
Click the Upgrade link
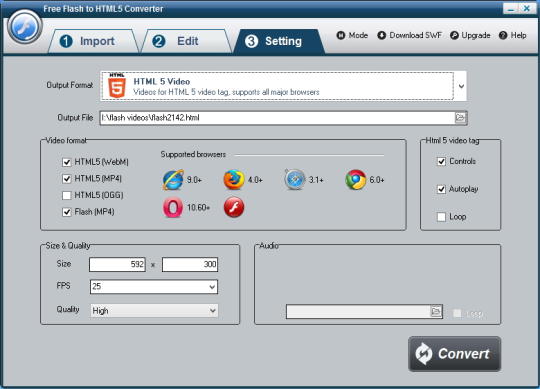pos(470,35)
